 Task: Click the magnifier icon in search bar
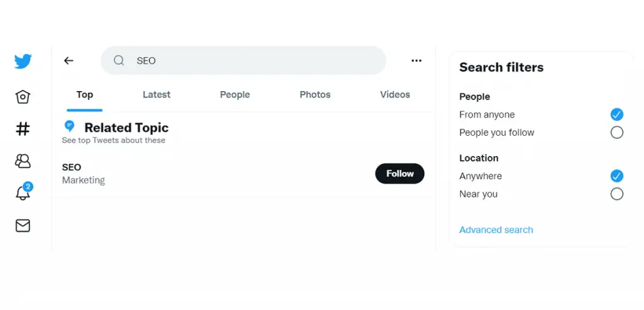point(119,61)
